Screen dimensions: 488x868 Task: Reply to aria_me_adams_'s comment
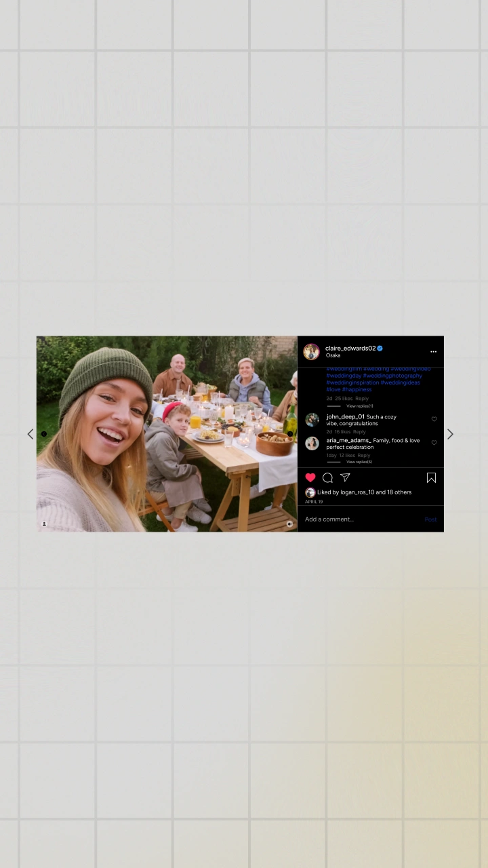[364, 456]
